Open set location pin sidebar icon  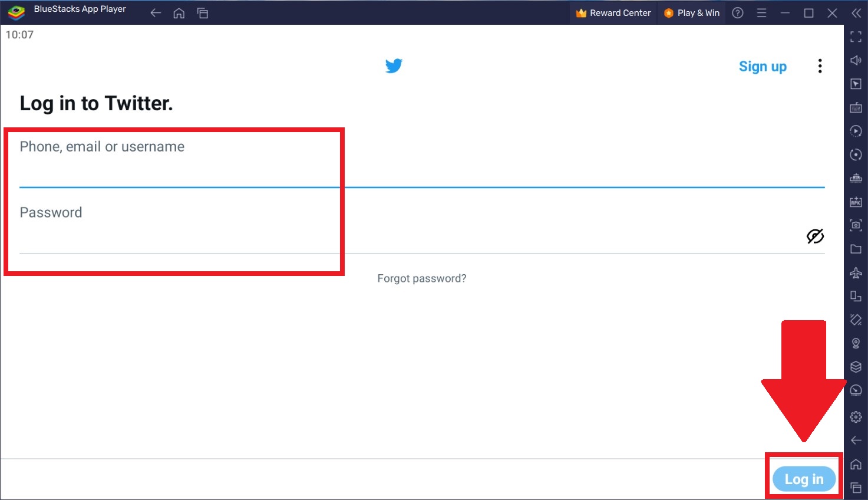click(x=856, y=343)
